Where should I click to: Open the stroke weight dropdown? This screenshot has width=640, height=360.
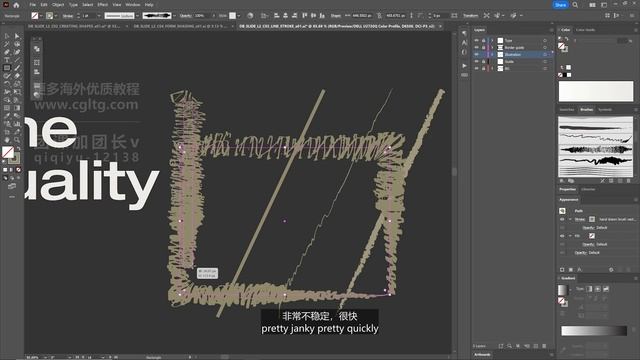(98, 16)
